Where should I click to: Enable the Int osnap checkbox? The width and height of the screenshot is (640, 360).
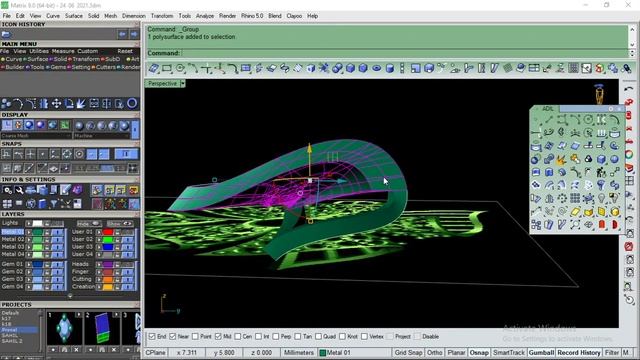point(258,336)
